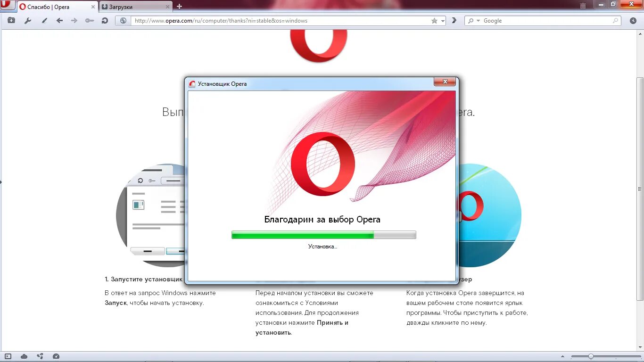Click the bold Принять и установить text
The height and width of the screenshot is (362, 644).
pyautogui.click(x=302, y=328)
